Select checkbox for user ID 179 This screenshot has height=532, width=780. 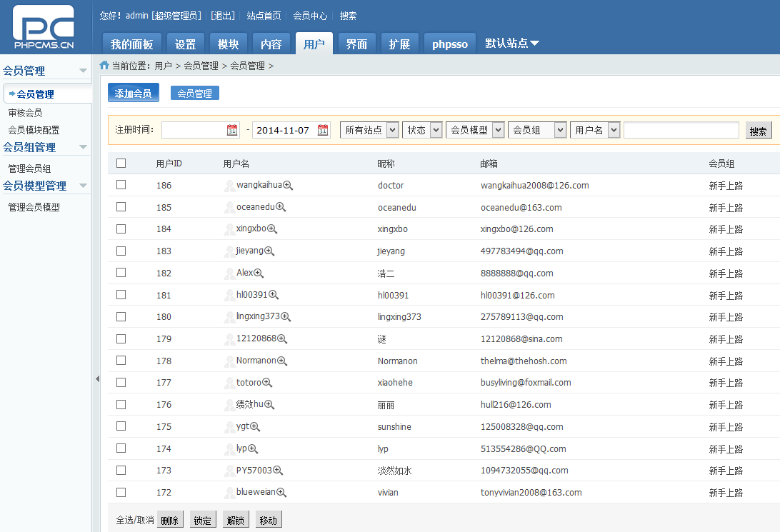click(121, 338)
